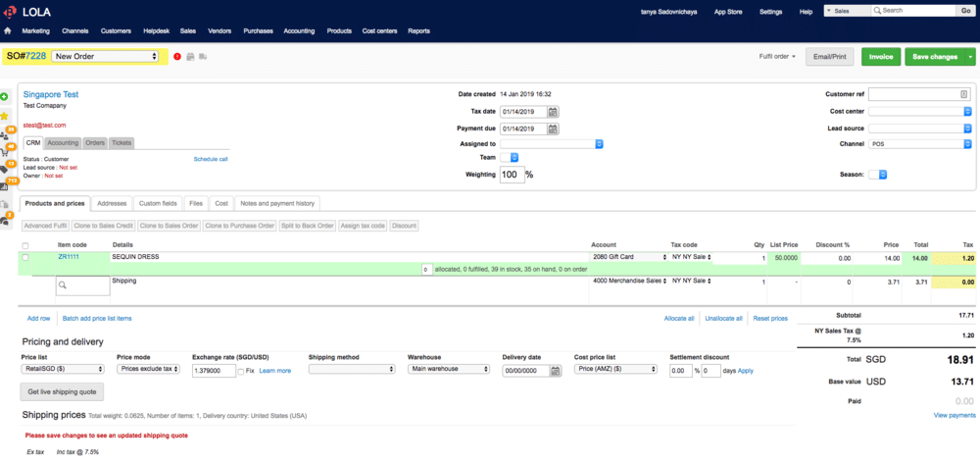Open the Payment due calendar picker
This screenshot has width=980, height=463.
553,129
